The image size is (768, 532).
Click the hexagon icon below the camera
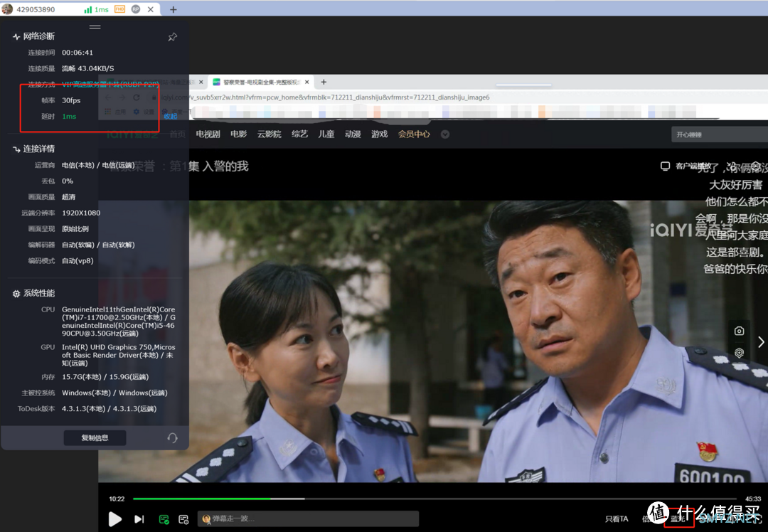tap(739, 353)
